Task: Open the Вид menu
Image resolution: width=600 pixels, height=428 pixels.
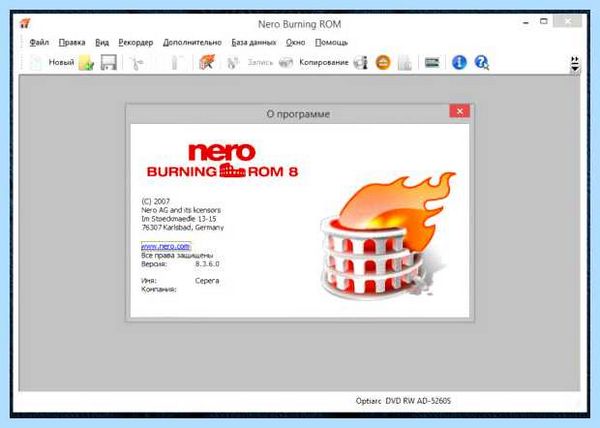Action: point(102,42)
